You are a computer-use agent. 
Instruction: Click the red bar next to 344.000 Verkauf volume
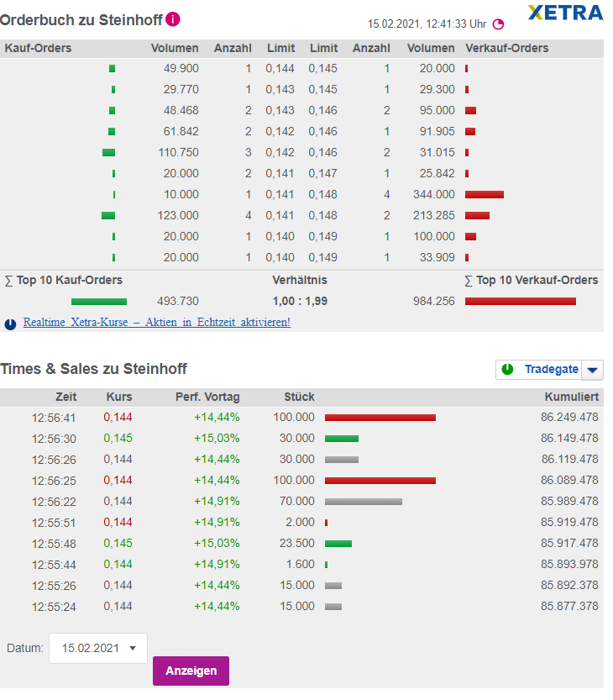[485, 194]
